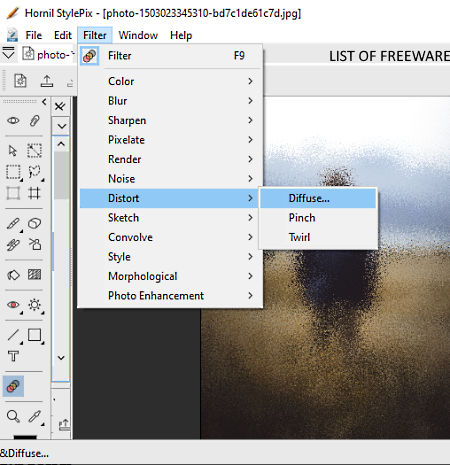The width and height of the screenshot is (450, 465).
Task: Close the side panel with X icon
Action: [60, 106]
